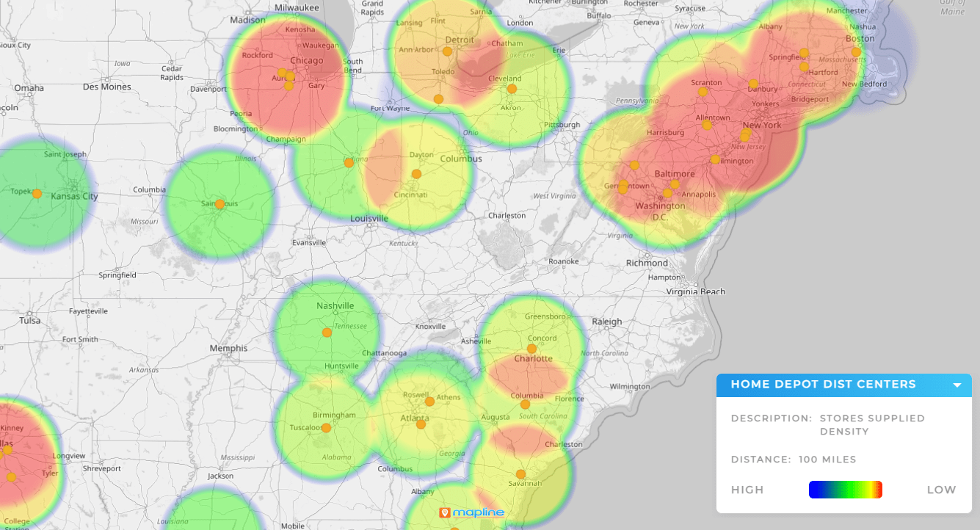
Task: Click the Charlotte area marker pin
Action: (531, 349)
